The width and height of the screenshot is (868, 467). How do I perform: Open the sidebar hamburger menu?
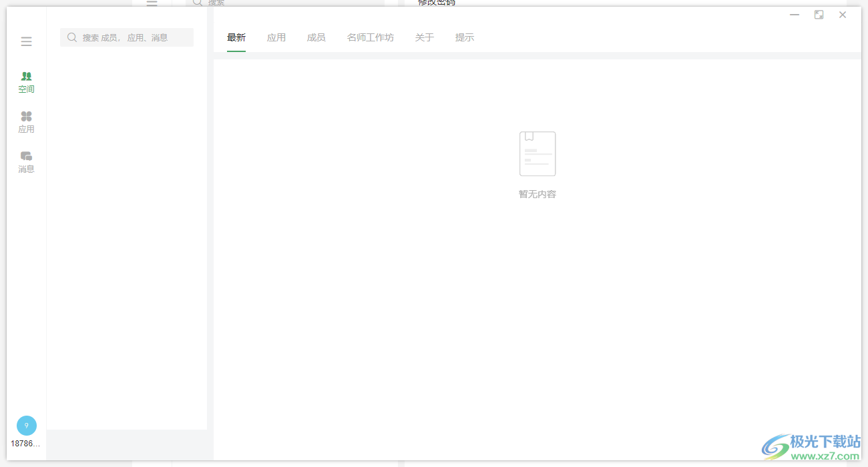[26, 41]
